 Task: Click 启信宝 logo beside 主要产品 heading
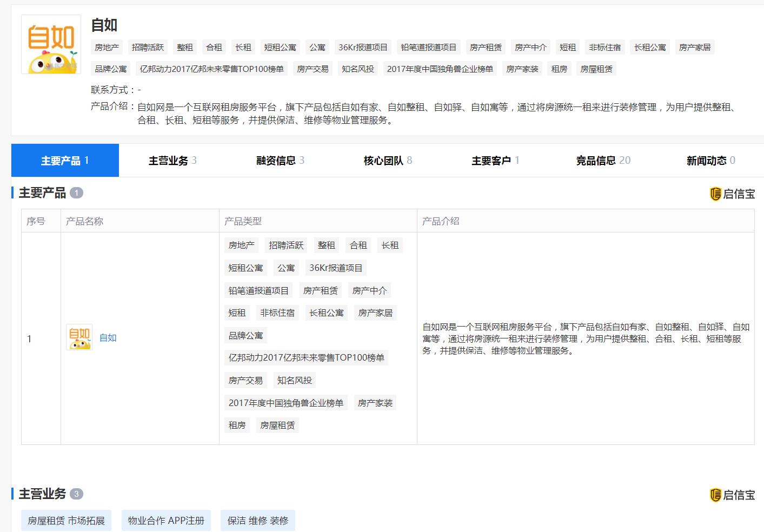coord(732,194)
